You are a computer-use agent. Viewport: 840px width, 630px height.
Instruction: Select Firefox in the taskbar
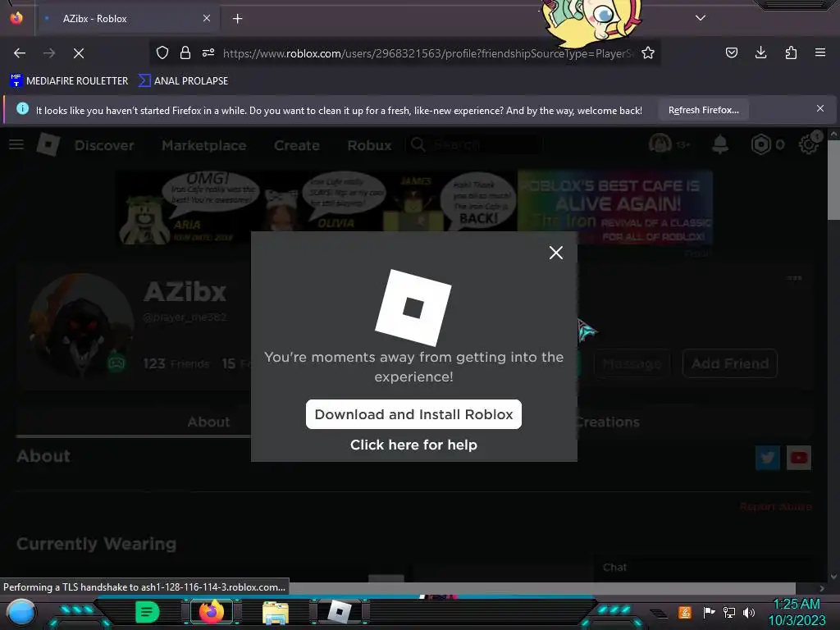coord(212,612)
